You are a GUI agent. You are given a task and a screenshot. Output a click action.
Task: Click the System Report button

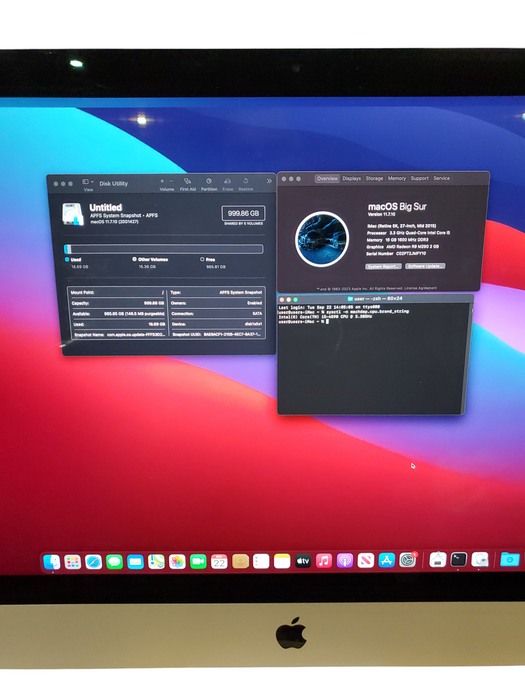383,266
